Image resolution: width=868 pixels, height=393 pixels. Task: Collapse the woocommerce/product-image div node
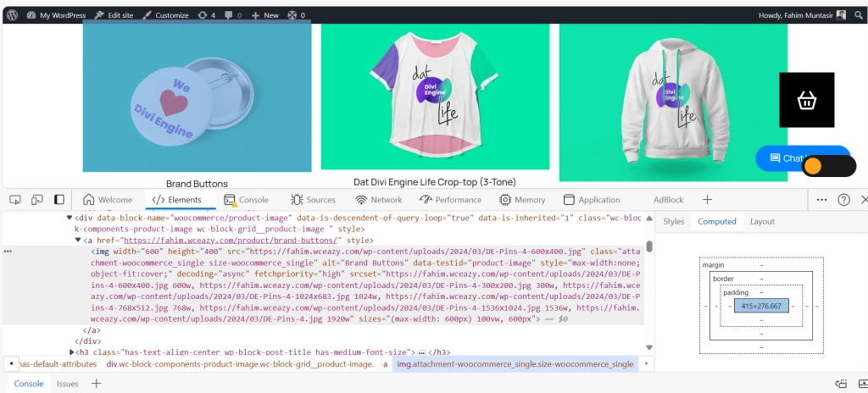pos(70,218)
